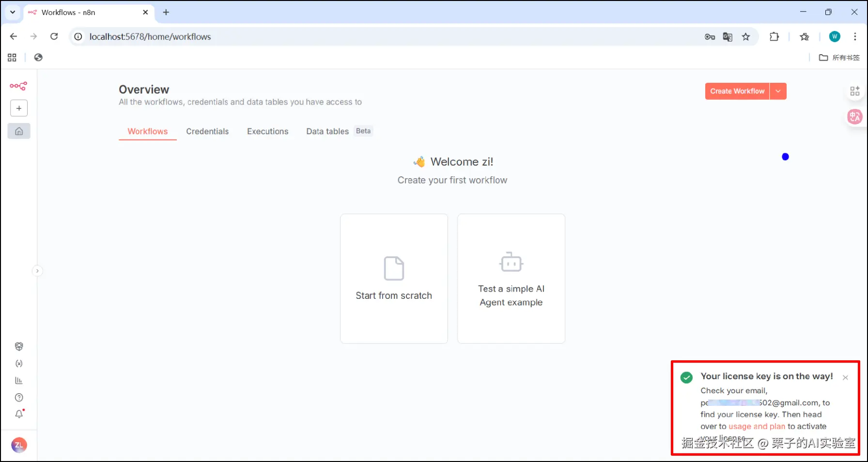Open the Chrome profile avatar W
This screenshot has height=462, width=868.
(835, 36)
